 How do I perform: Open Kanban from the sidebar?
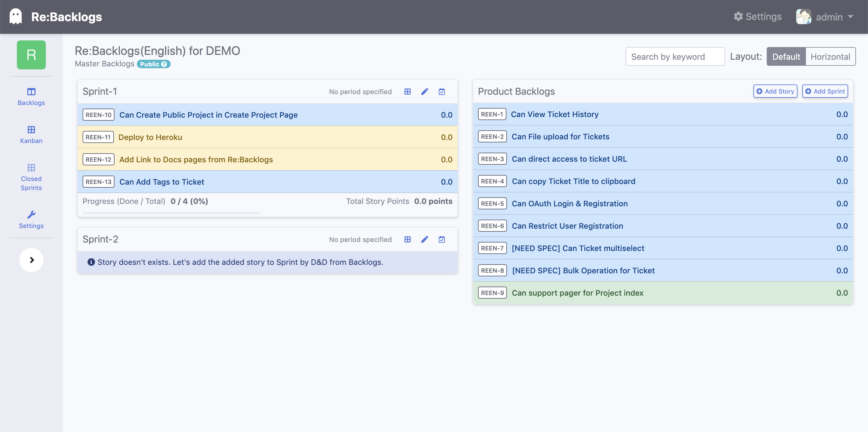[31, 134]
